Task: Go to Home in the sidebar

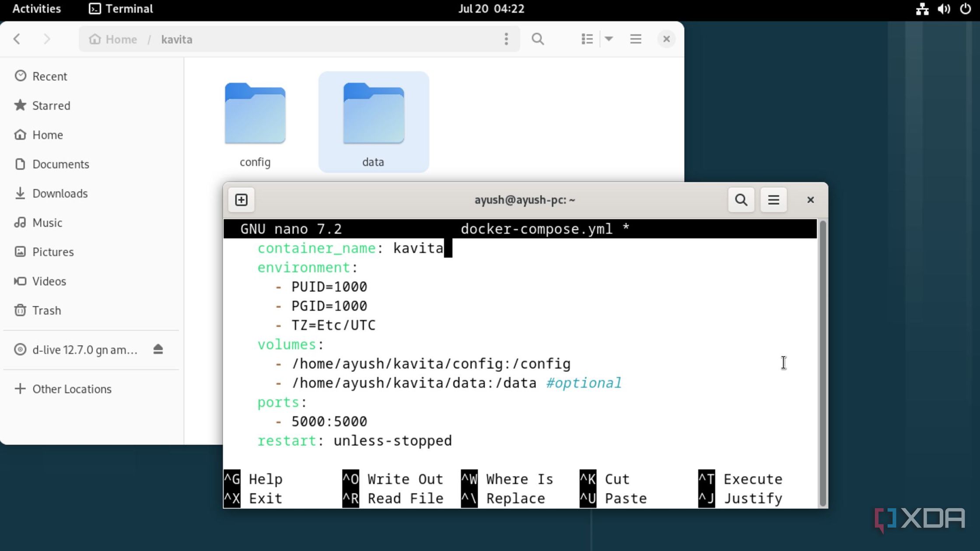Action: pyautogui.click(x=91, y=135)
